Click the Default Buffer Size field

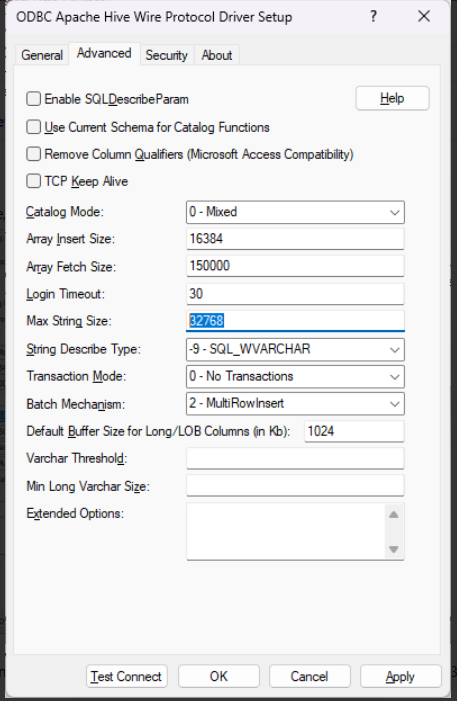pos(354,431)
